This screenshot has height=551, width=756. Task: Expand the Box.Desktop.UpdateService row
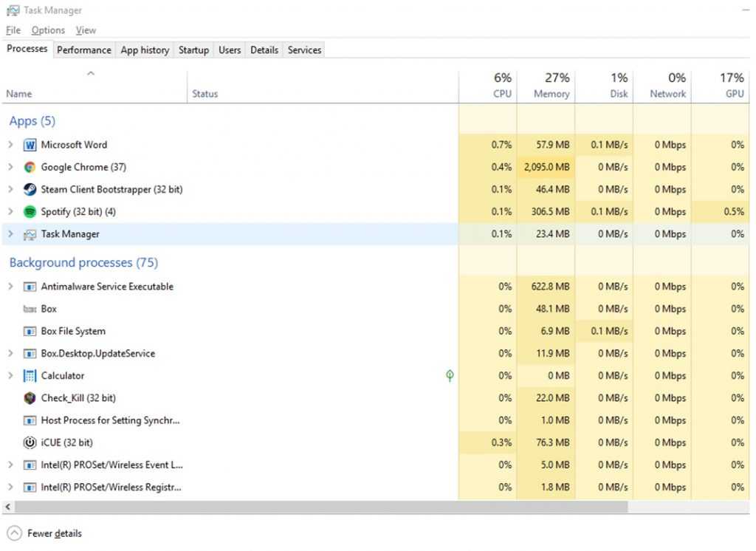pyautogui.click(x=10, y=353)
